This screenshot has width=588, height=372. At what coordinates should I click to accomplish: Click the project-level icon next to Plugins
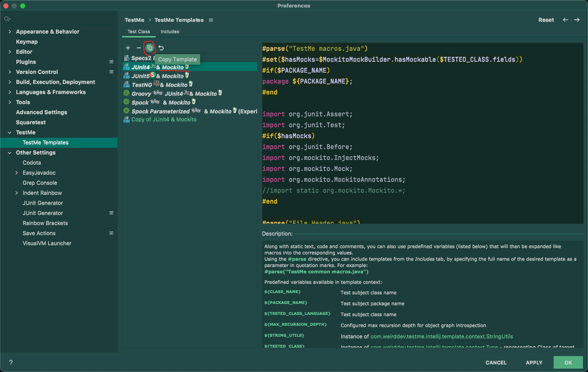pyautogui.click(x=111, y=62)
